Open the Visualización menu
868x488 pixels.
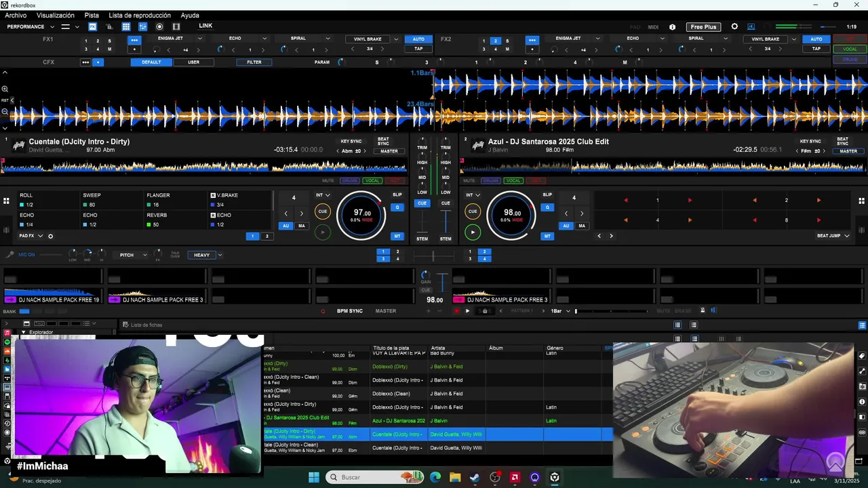tap(56, 15)
